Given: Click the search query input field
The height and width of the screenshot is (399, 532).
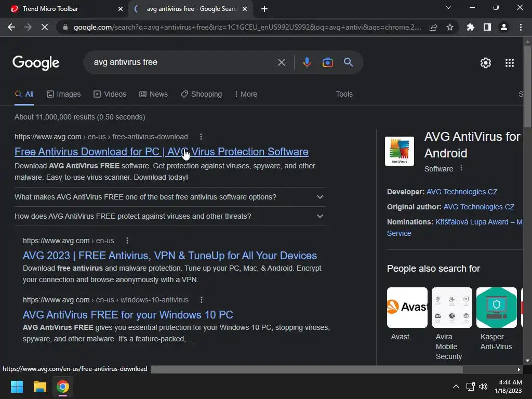Looking at the screenshot, I should [x=183, y=62].
